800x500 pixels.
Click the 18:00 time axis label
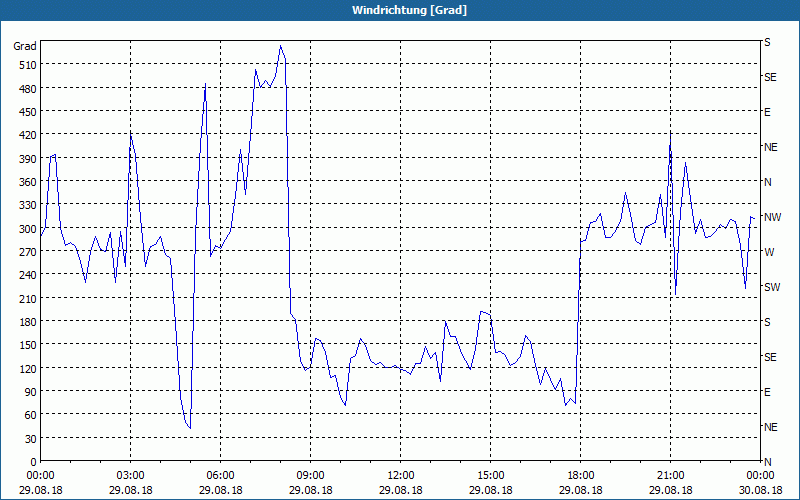581,476
